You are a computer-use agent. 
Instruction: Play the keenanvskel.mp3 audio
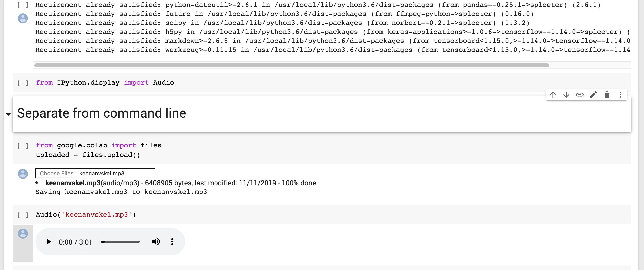pyautogui.click(x=48, y=241)
